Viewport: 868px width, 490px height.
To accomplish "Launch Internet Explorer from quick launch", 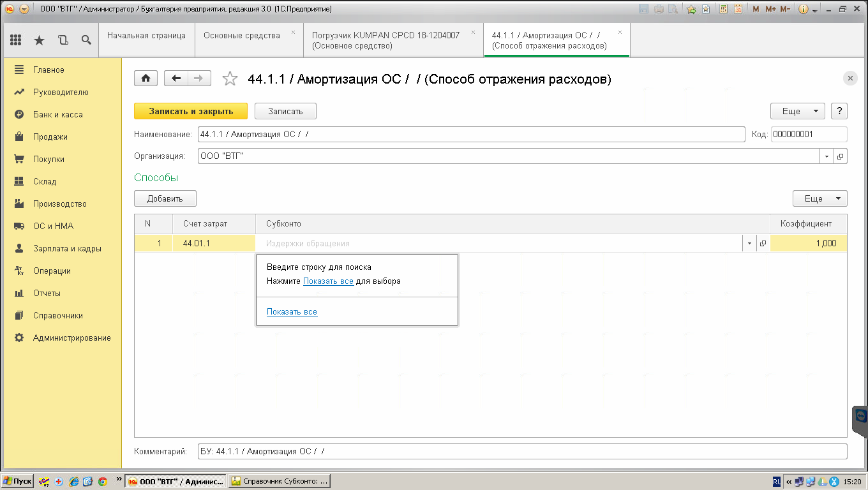I will click(74, 482).
